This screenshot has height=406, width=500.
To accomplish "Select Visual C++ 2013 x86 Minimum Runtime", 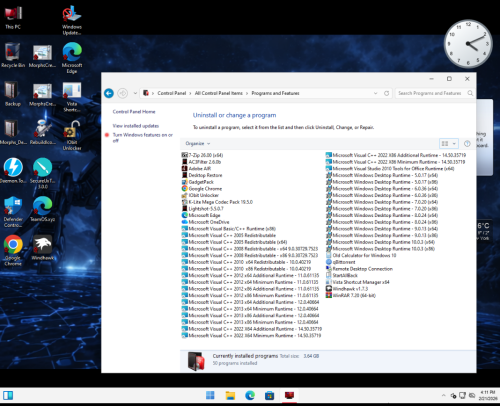I will pyautogui.click(x=250, y=322).
